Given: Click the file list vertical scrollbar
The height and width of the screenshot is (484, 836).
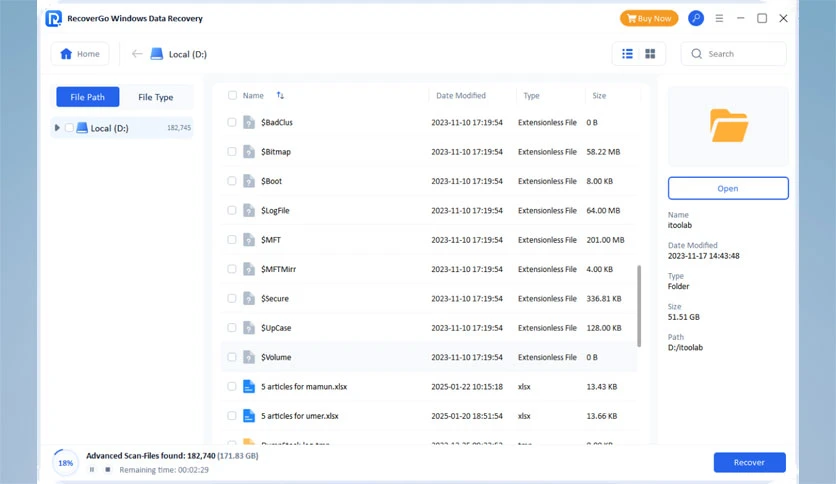Looking at the screenshot, I should tap(639, 306).
